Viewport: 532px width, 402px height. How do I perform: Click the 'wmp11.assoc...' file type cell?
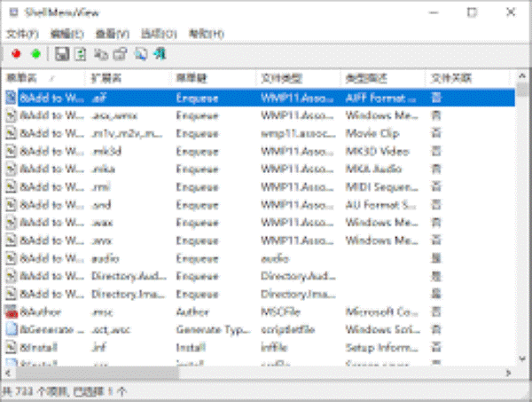click(298, 133)
